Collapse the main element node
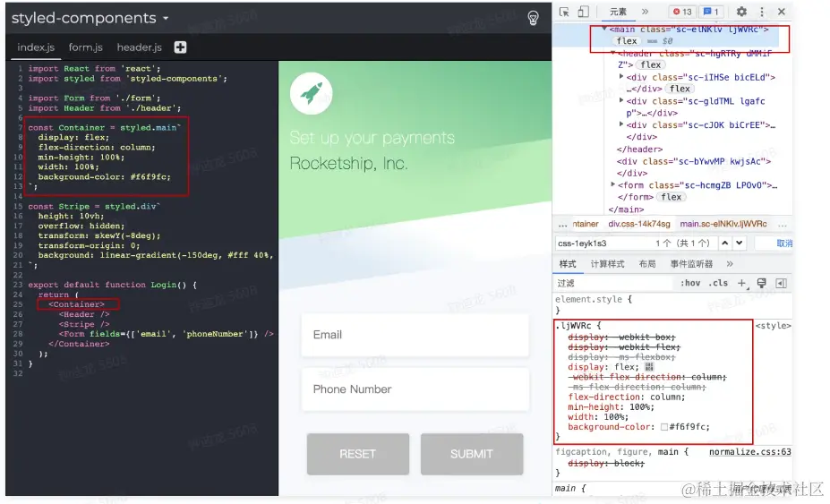 [x=604, y=30]
